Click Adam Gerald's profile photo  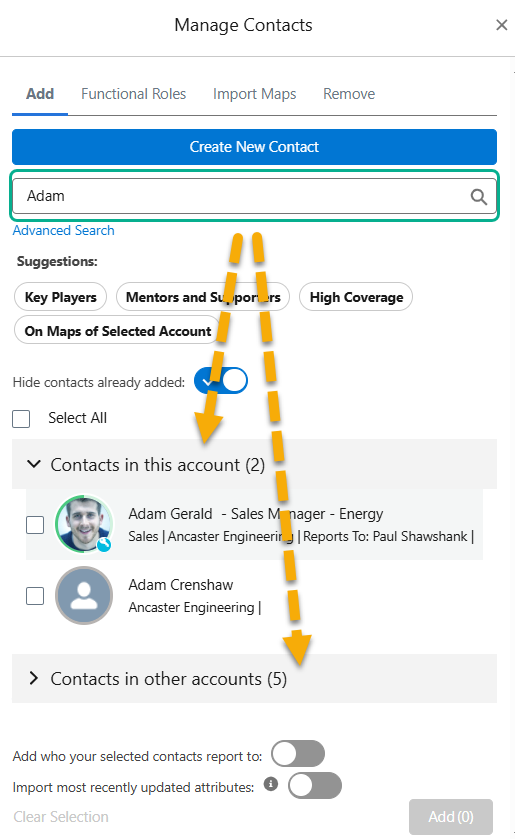pos(84,524)
